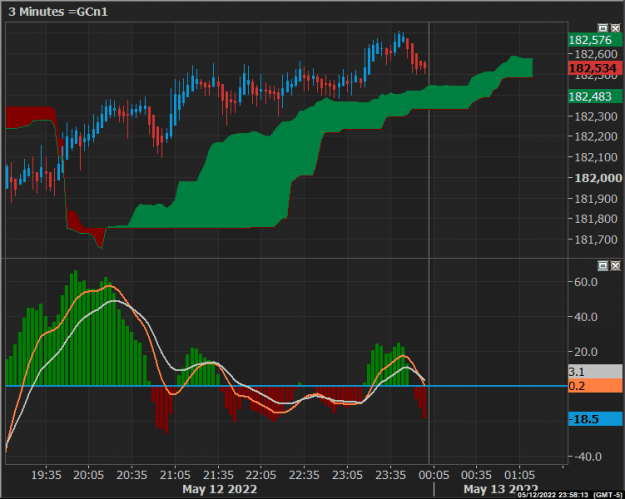Click the blue zero line in MACD pane
Screen dimensions: 625x499
coord(286,386)
